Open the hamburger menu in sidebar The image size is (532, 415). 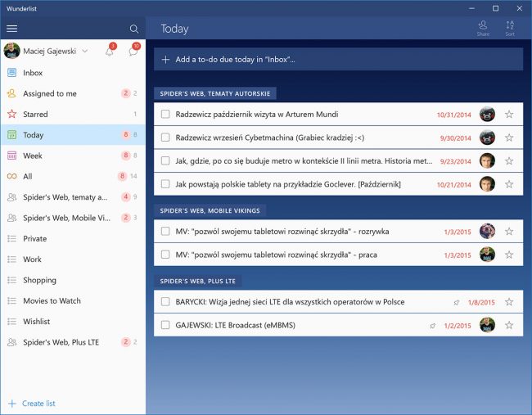point(12,29)
